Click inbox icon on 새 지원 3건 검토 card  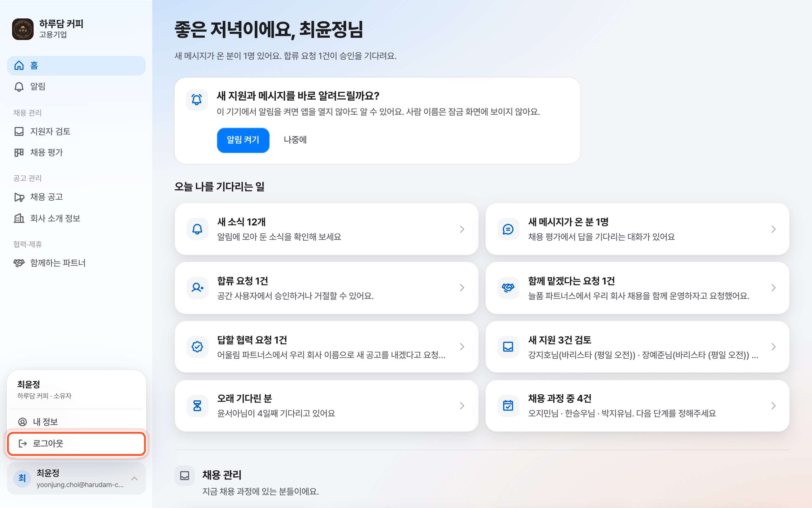point(508,347)
